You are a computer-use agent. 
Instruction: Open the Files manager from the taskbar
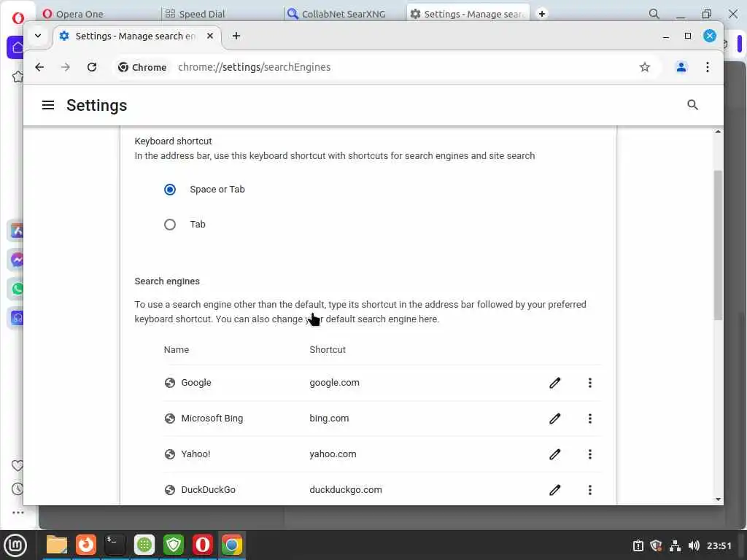pyautogui.click(x=57, y=545)
